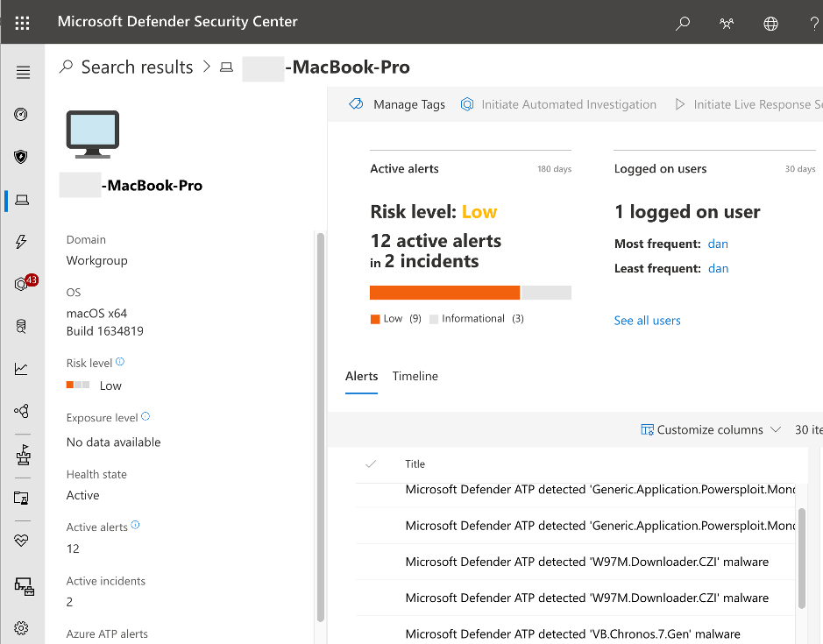Click the Exposure level info icon
The height and width of the screenshot is (644, 823).
(x=145, y=416)
